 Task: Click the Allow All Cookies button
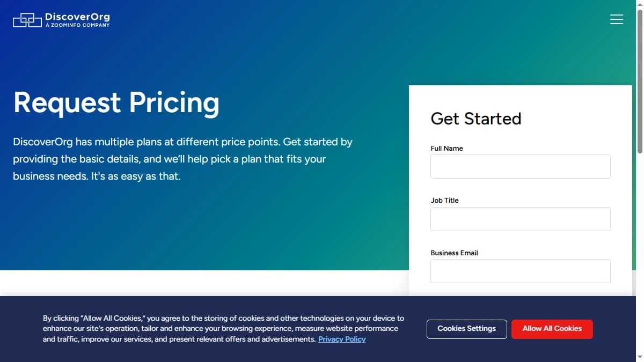552,329
